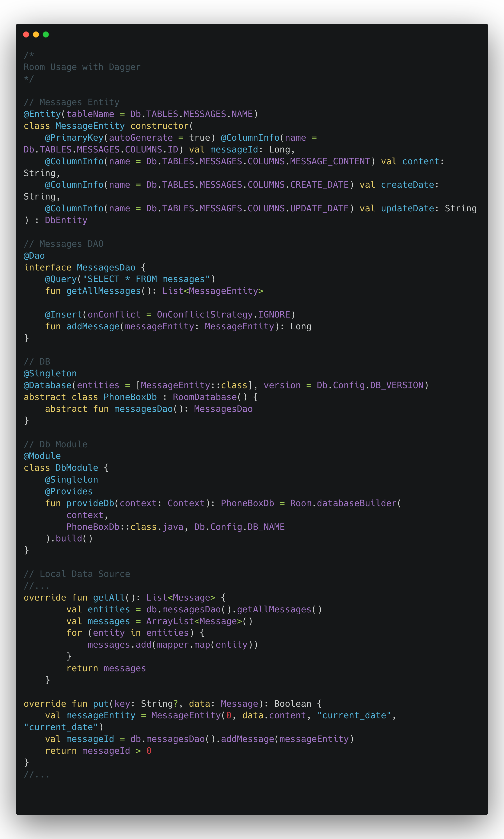Click the "SELECT * FROM messages" query string
This screenshot has height=839, width=504.
146,279
